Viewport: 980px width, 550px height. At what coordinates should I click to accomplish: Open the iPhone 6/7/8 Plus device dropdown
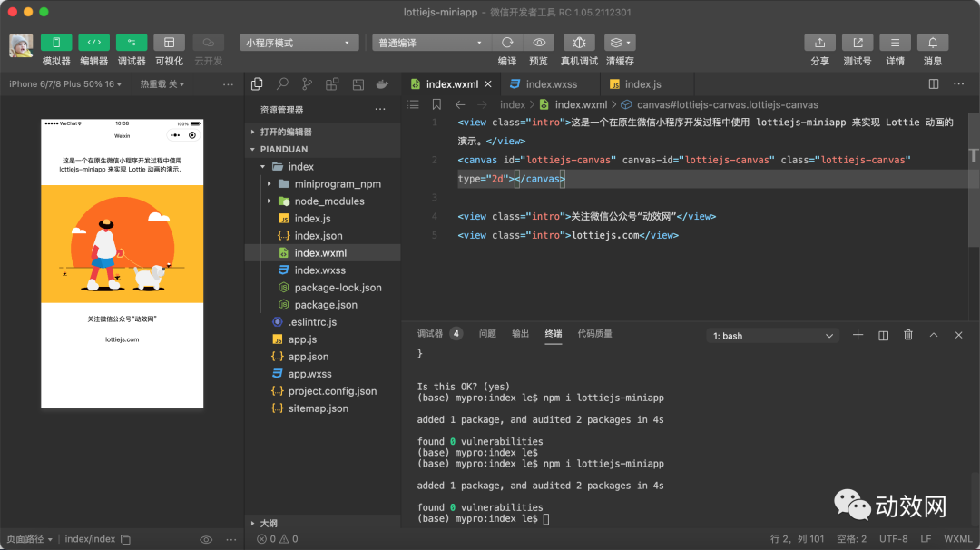65,83
